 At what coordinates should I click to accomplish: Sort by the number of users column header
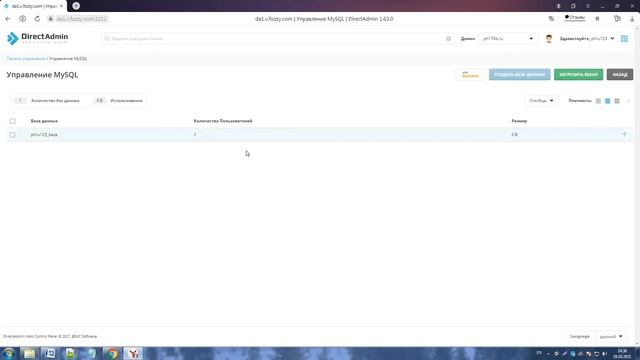(x=223, y=121)
